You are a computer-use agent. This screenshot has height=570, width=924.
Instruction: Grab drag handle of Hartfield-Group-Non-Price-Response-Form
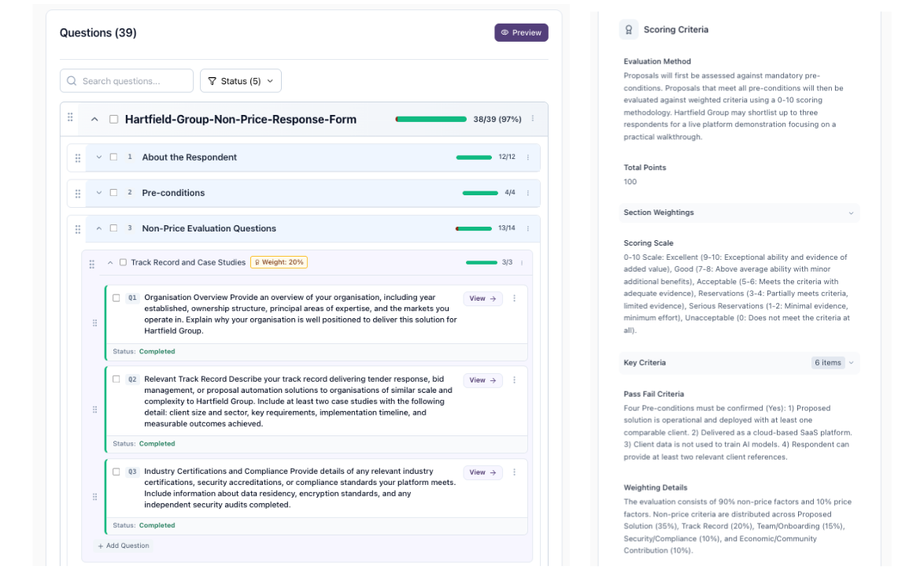tap(70, 117)
